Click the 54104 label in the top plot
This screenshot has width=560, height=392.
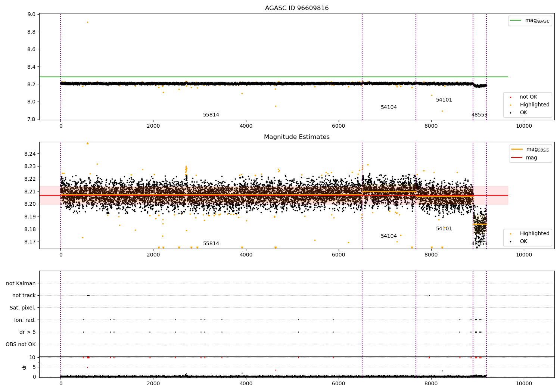pyautogui.click(x=389, y=108)
